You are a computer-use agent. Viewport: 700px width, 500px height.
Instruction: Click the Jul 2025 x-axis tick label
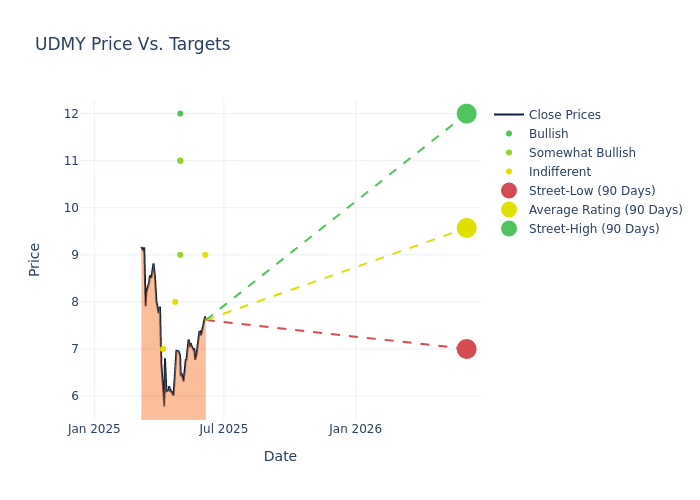(224, 429)
